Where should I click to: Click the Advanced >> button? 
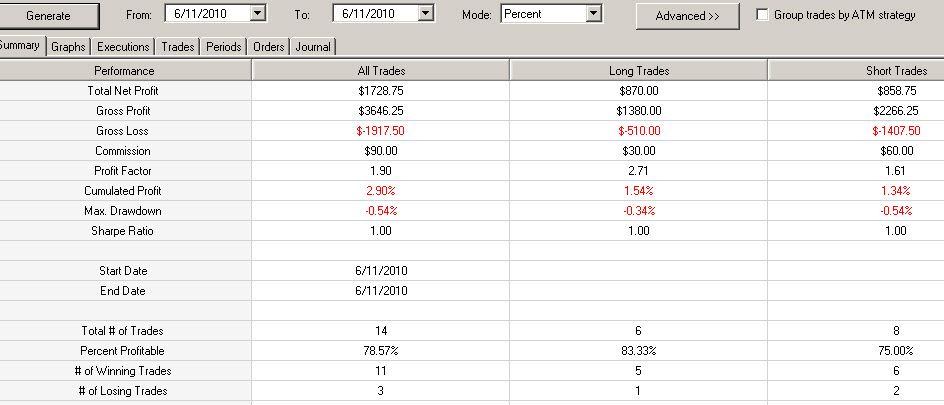point(688,16)
